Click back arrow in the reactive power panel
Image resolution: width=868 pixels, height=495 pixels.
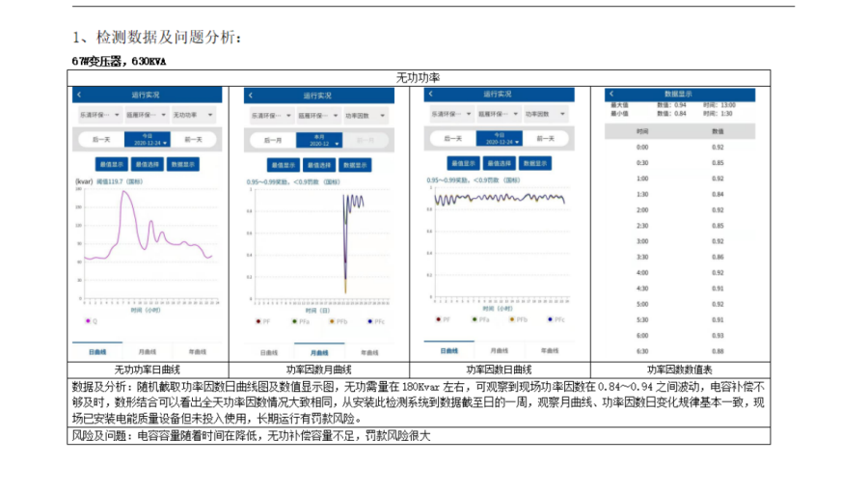pyautogui.click(x=79, y=95)
